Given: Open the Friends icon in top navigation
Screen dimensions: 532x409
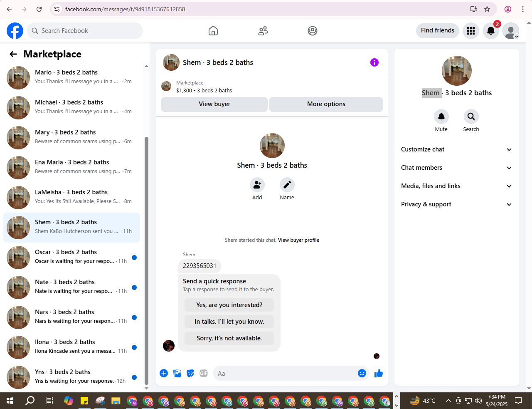Looking at the screenshot, I should 263,31.
